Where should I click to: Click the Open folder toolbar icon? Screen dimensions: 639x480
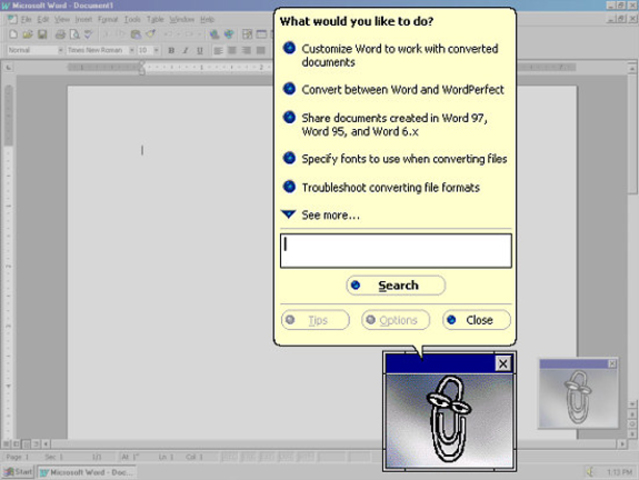point(28,35)
